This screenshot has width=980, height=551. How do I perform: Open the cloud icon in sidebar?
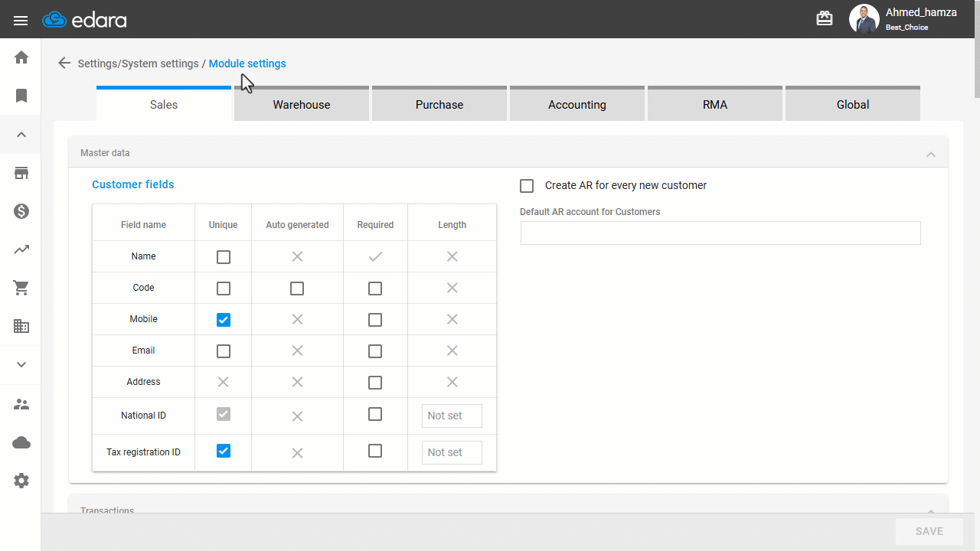(x=21, y=442)
